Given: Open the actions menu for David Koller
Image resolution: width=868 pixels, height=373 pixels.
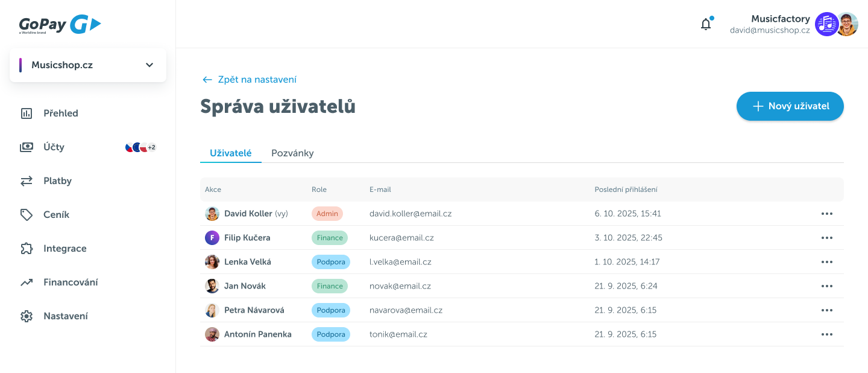Looking at the screenshot, I should click(x=826, y=214).
